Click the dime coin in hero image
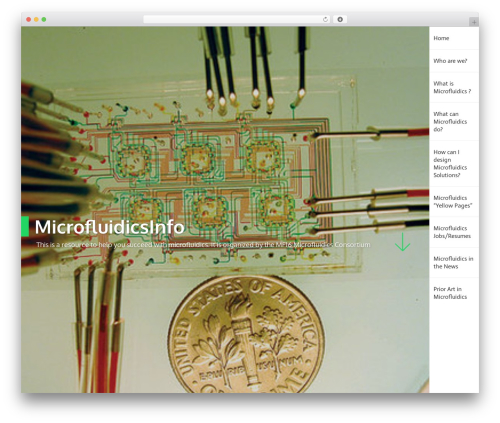Image resolution: width=500 pixels, height=423 pixels. point(246,334)
